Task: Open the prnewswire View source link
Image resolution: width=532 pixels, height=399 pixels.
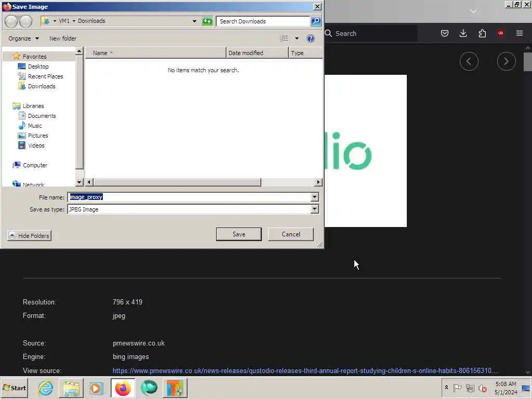Action: point(306,370)
